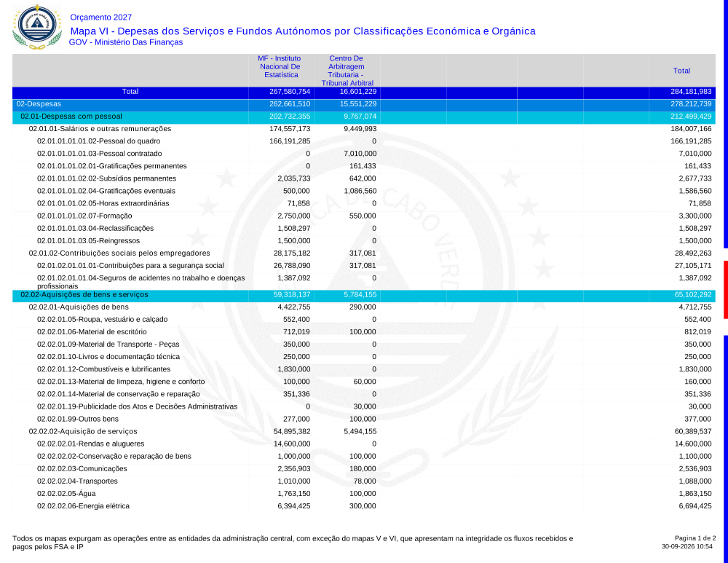Select '02.02.02-Aquisição de serviços' row label
This screenshot has height=563, width=728.
pyautogui.click(x=83, y=432)
